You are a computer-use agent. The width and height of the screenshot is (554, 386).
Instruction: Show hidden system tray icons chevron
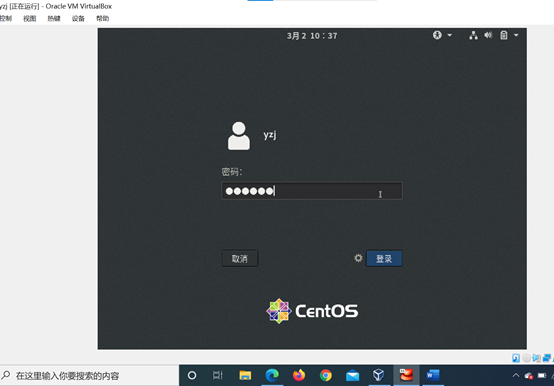click(x=516, y=375)
